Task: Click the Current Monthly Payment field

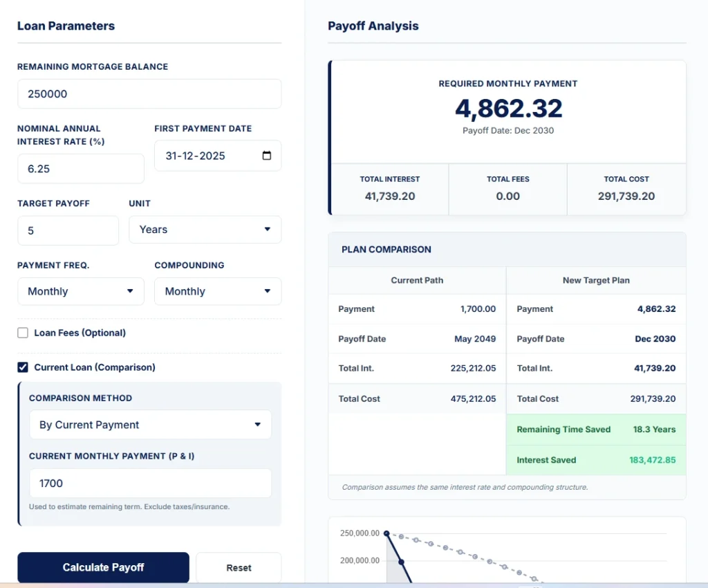Action: 149,484
